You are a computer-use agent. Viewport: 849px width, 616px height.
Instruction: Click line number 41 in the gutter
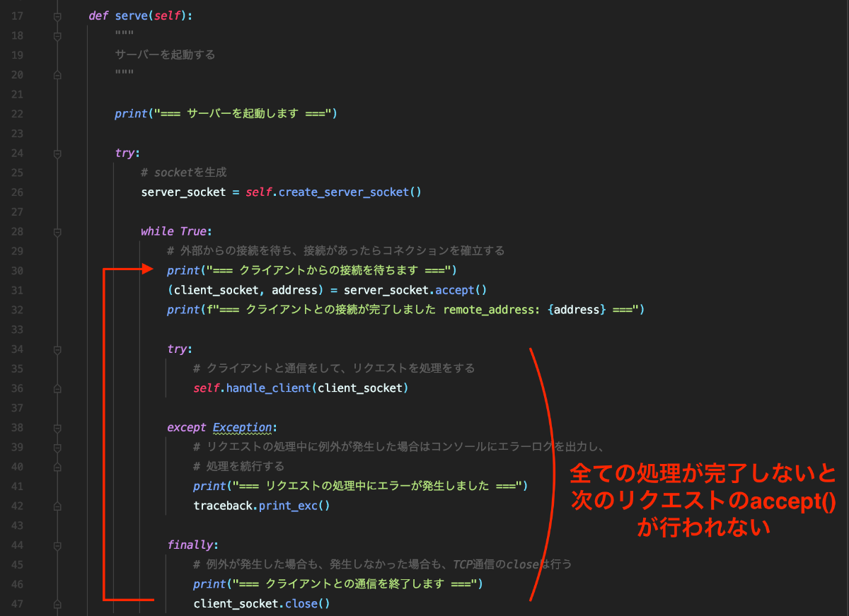tap(18, 486)
